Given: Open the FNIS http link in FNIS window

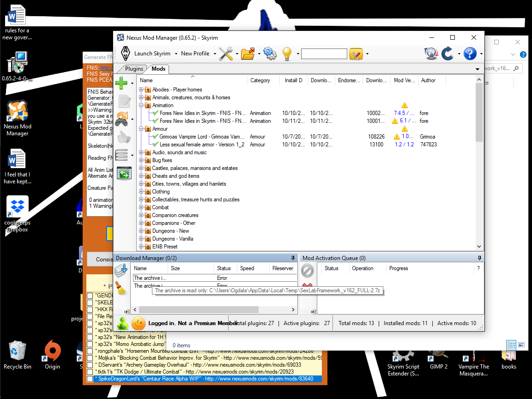Looking at the screenshot, I should tap(106, 68).
